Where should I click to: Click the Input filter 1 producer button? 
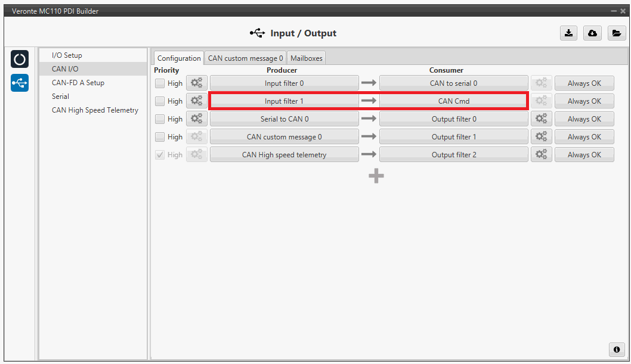tap(284, 101)
